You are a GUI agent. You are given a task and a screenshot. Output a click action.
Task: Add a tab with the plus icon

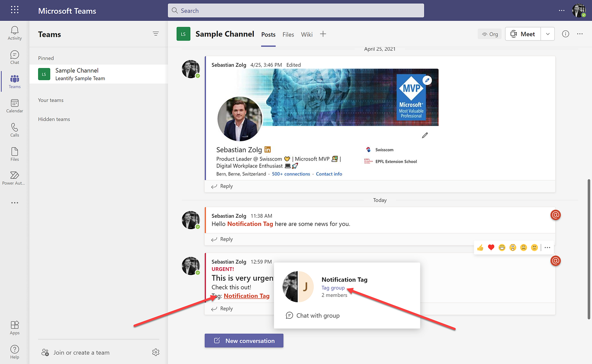point(323,34)
